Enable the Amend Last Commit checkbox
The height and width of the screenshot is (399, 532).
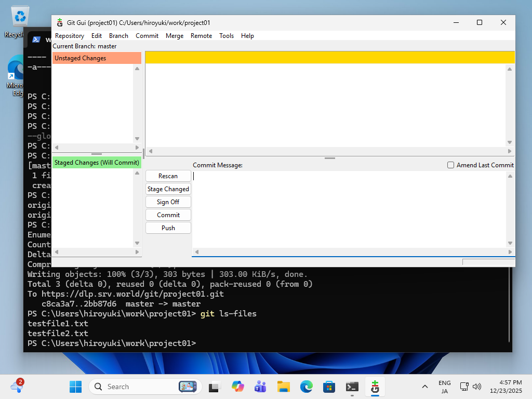click(450, 165)
